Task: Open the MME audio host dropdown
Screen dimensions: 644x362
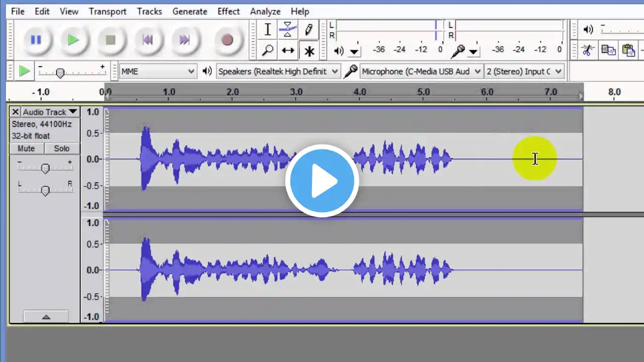Action: point(157,71)
